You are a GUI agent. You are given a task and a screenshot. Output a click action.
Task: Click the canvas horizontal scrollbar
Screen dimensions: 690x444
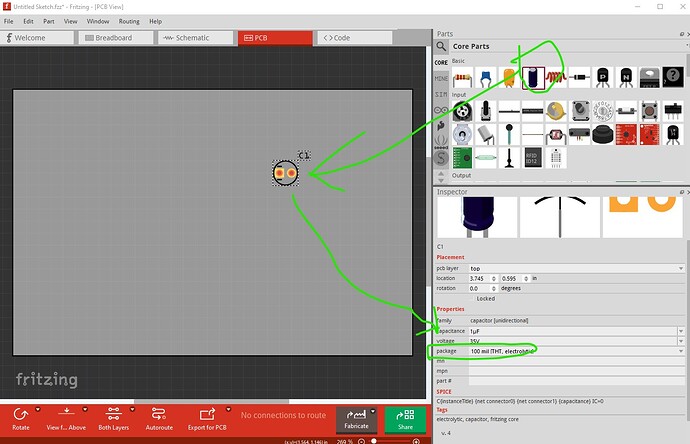click(x=211, y=401)
